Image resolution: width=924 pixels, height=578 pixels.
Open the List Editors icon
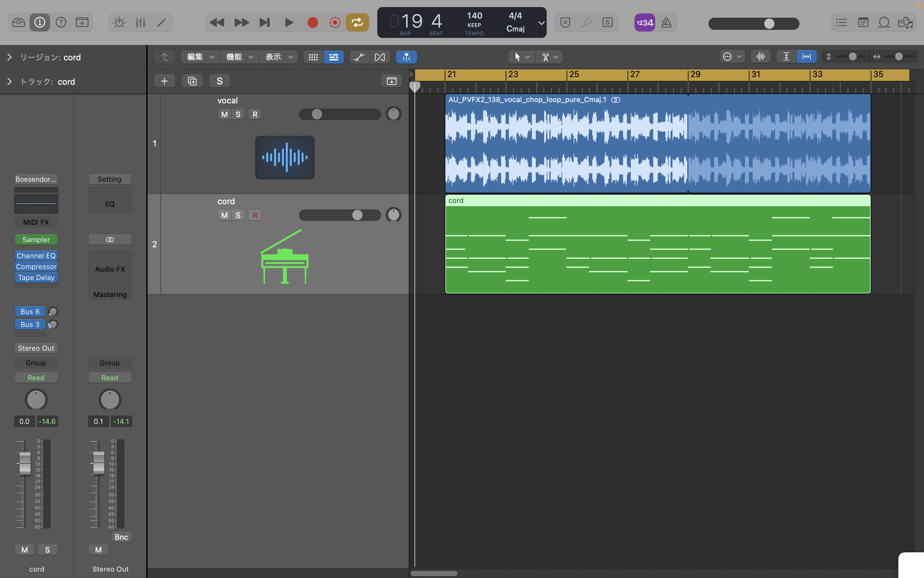tap(842, 22)
